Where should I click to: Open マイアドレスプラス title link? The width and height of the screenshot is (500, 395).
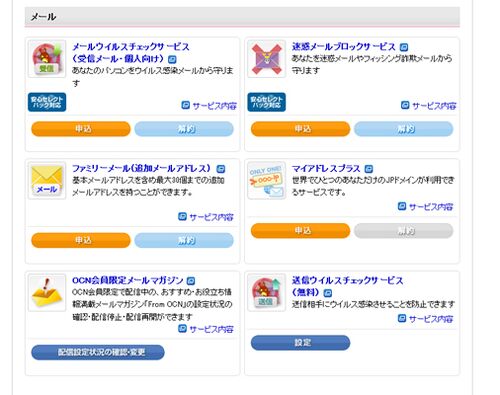tap(326, 168)
